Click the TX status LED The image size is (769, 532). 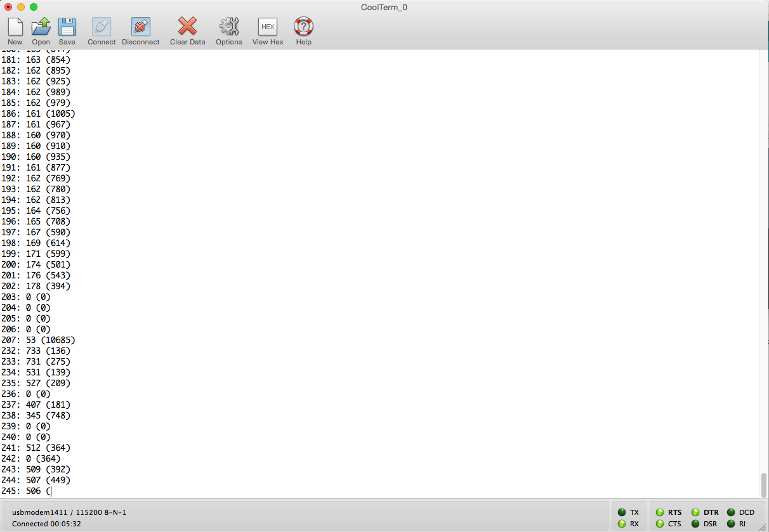click(x=622, y=512)
